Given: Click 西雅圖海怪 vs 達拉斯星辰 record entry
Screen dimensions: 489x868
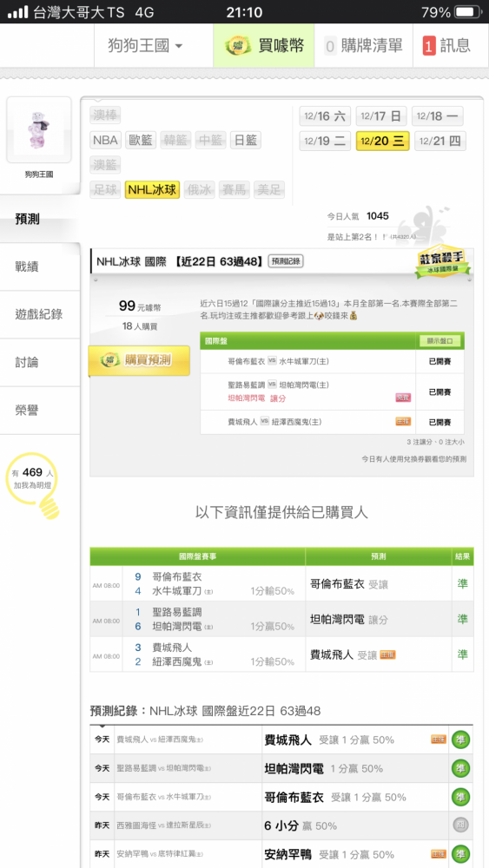Looking at the screenshot, I should (163, 825).
